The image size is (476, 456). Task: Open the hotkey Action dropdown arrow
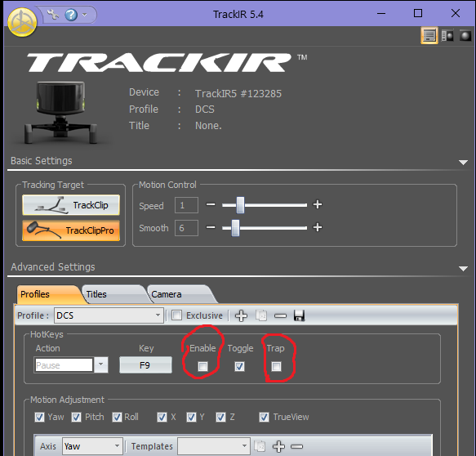coord(101,365)
